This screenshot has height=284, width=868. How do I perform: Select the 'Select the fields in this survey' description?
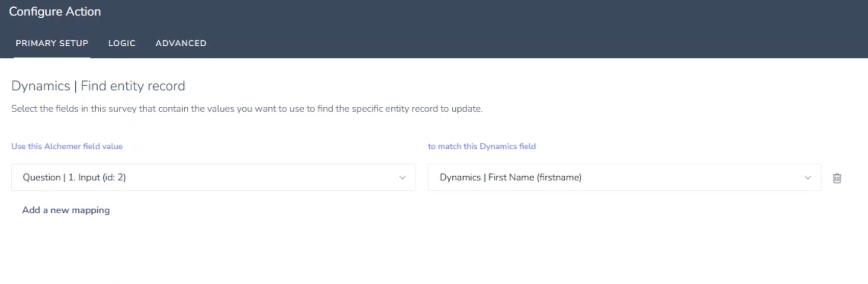(247, 109)
